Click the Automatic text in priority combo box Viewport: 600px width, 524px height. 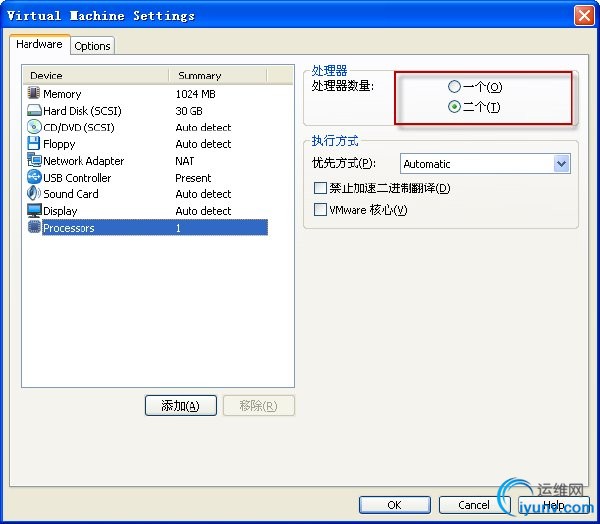pos(427,164)
